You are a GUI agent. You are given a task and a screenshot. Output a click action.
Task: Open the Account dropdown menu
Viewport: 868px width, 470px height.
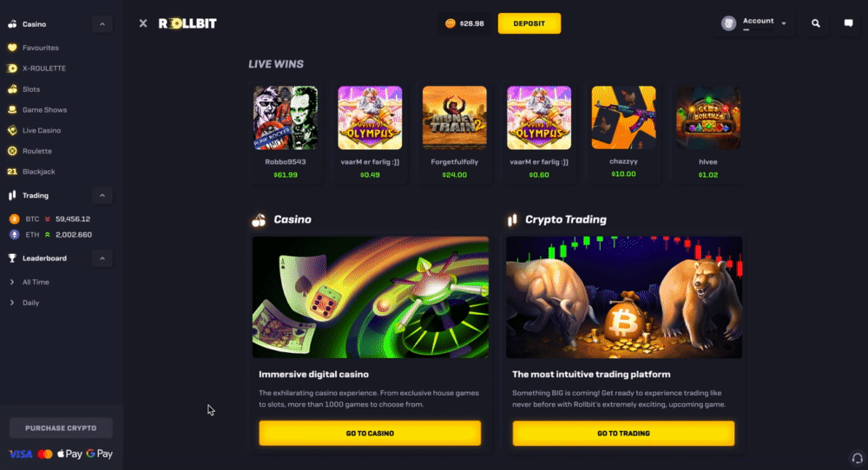coord(754,23)
